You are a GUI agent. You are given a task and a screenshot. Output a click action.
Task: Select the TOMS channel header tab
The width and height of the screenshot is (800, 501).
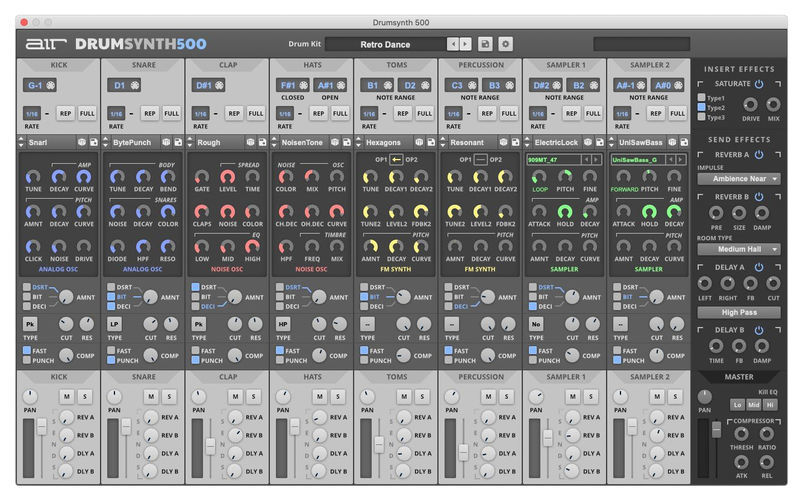click(396, 65)
